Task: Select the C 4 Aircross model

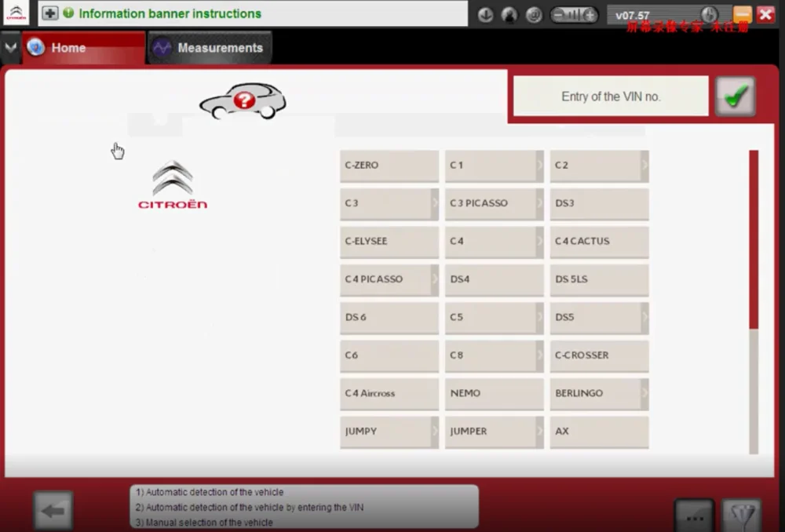Action: 389,394
